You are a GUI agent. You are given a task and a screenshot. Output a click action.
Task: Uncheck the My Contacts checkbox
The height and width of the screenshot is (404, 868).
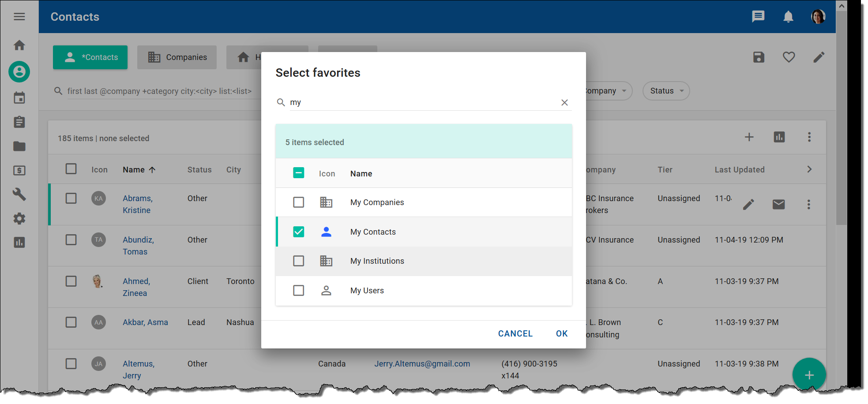tap(299, 232)
